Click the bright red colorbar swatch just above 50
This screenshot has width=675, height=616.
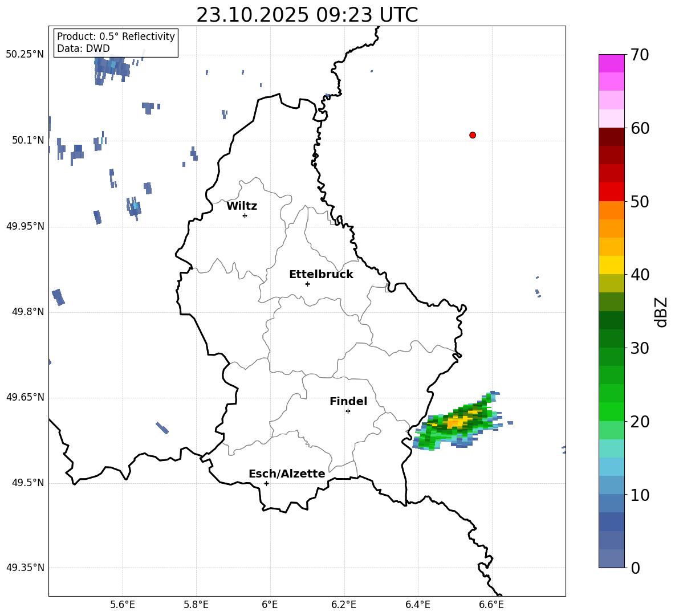pyautogui.click(x=611, y=192)
